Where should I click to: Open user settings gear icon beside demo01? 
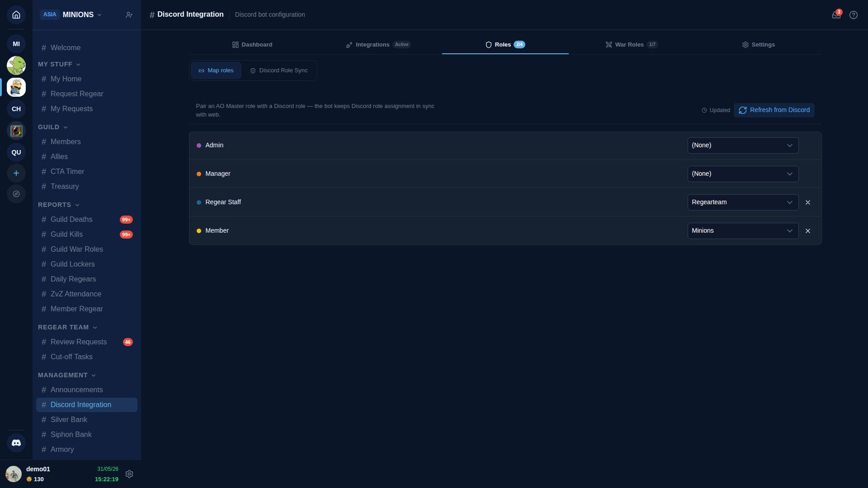coord(129,474)
